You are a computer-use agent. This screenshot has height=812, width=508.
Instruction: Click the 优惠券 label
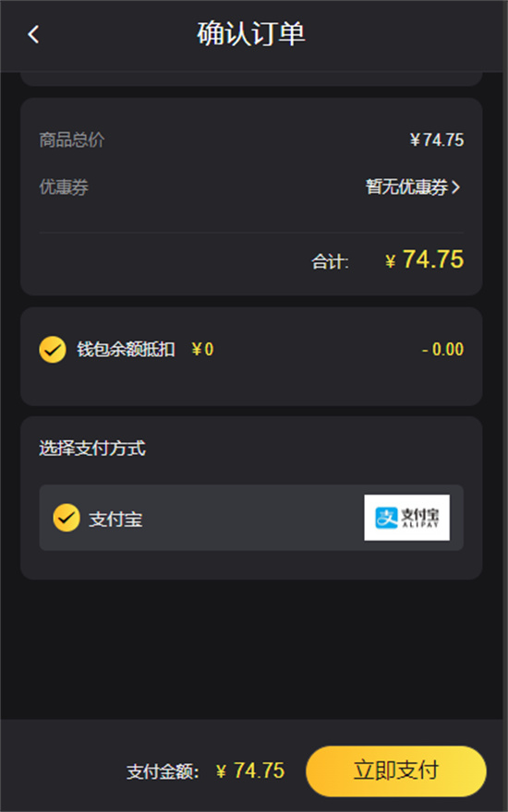[64, 187]
